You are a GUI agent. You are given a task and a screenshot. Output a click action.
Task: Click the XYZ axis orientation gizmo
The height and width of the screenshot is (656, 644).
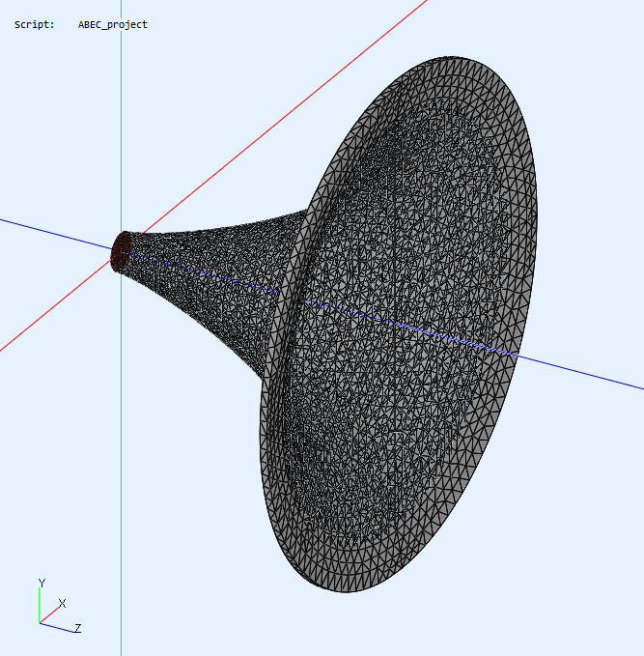59,606
